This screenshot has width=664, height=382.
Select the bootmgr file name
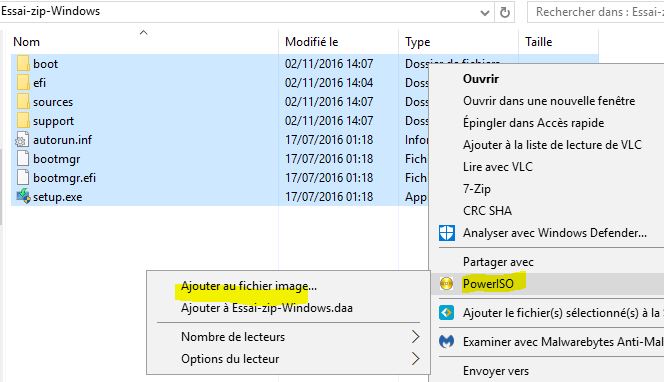pyautogui.click(x=56, y=159)
